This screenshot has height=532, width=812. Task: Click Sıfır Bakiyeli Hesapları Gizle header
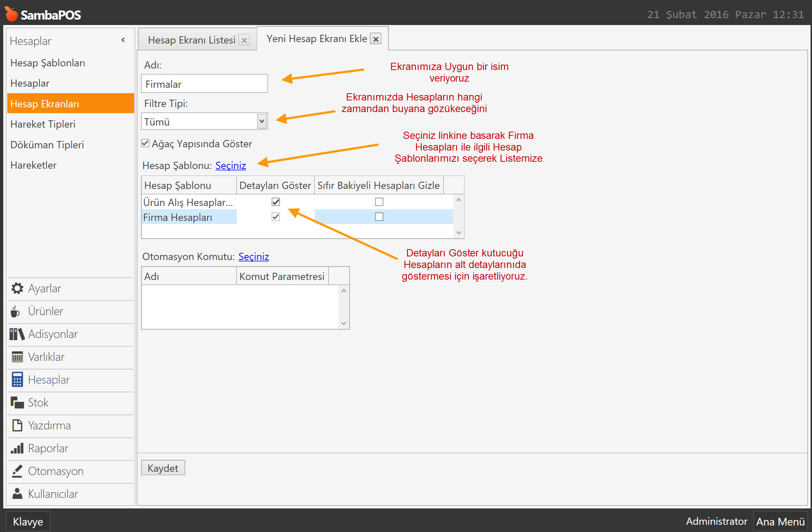pos(379,185)
